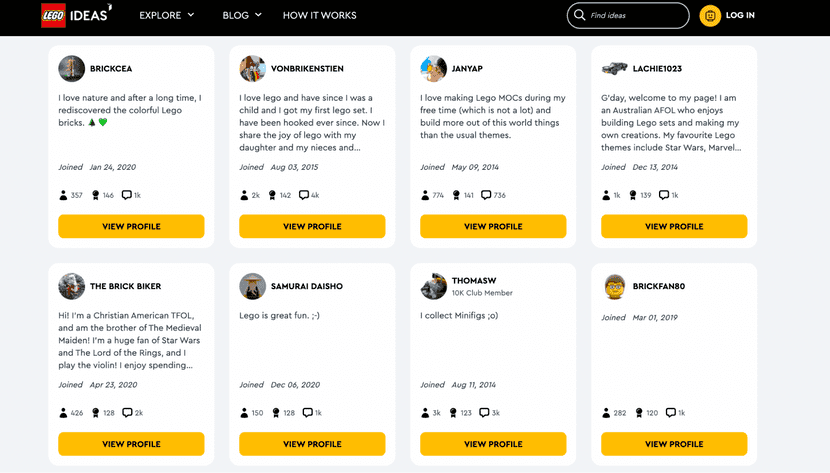Click JANYAP's avatar thumbnail

tap(433, 69)
